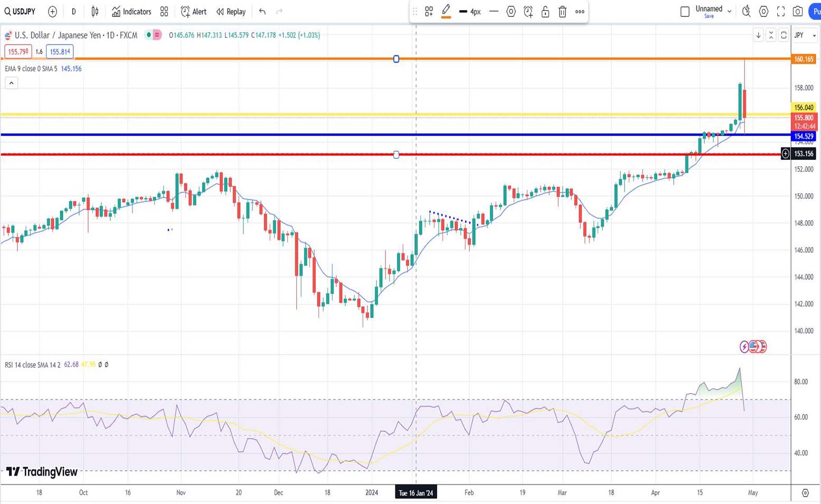821x504 pixels.
Task: Delete the selected drawing with trash icon
Action: tap(562, 12)
